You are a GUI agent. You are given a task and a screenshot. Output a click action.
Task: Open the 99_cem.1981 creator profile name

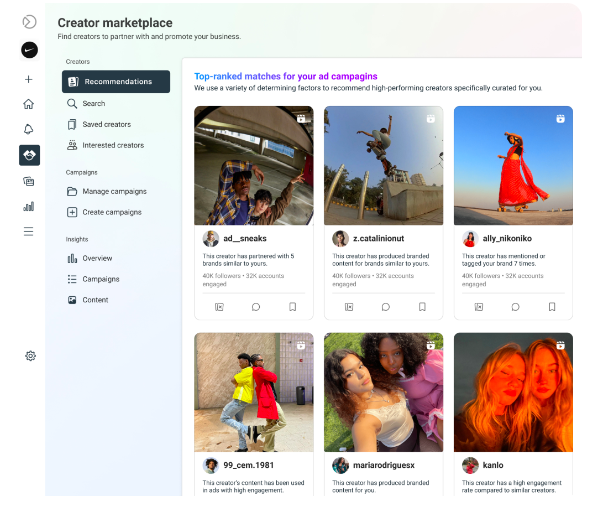(247, 466)
